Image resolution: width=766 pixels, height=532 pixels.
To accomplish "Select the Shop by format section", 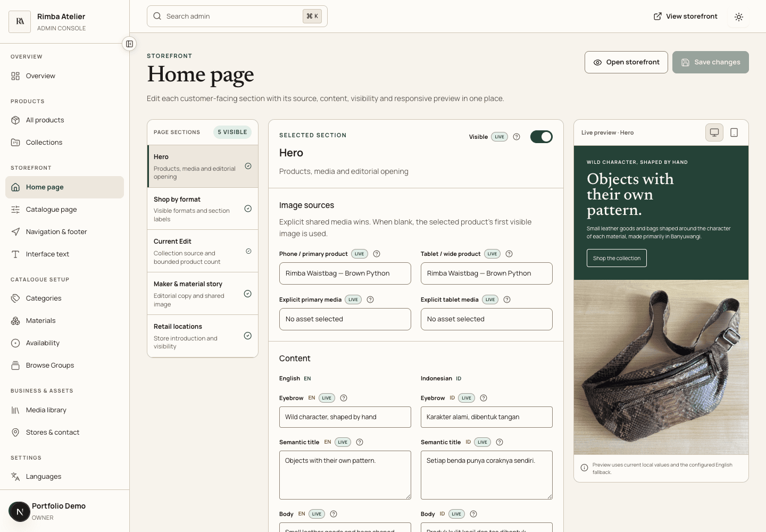I will 203,209.
